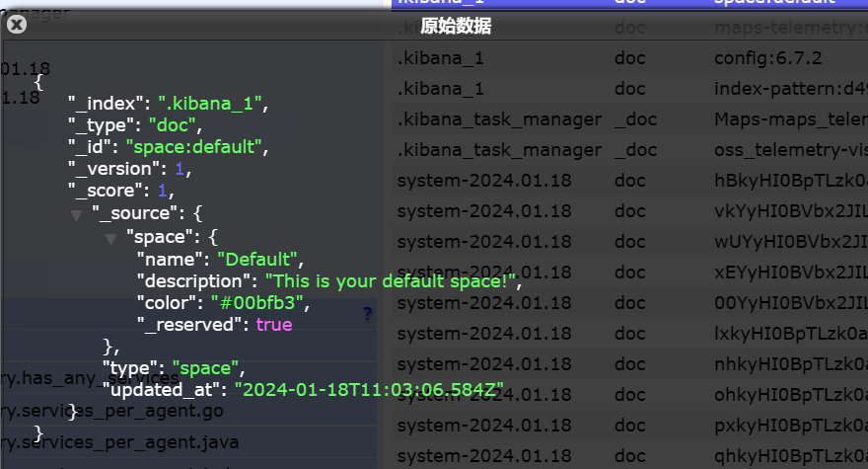This screenshot has height=469, width=868.
Task: Select document hBkyHI0BpTLzk0 row
Action: tap(630, 180)
